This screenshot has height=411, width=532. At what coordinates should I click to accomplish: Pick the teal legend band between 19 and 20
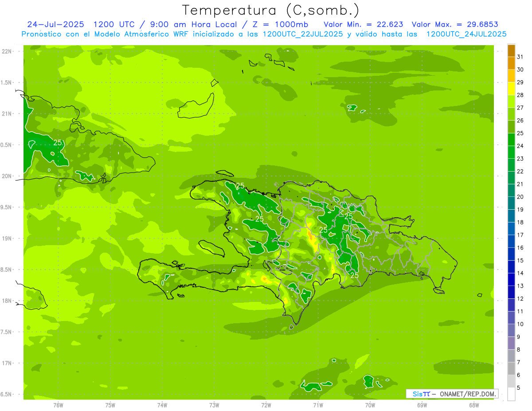pyautogui.click(x=511, y=204)
